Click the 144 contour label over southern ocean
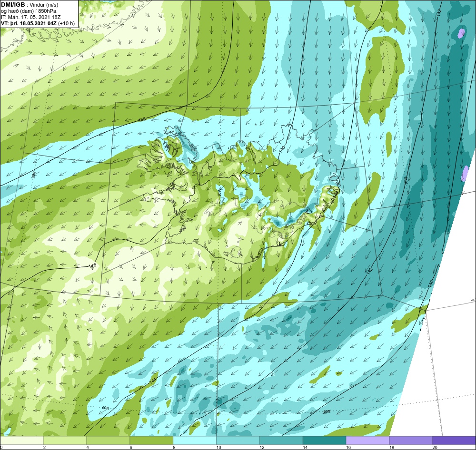The width and height of the screenshot is (476, 450). (x=152, y=382)
